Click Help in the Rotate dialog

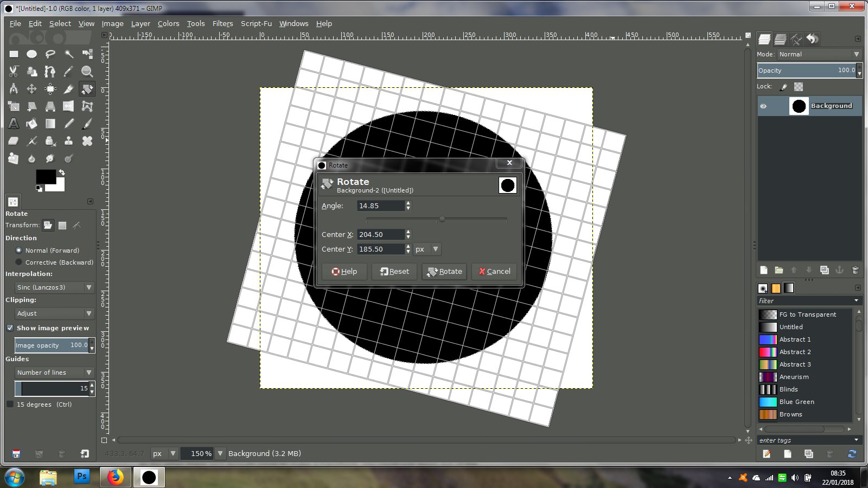(x=344, y=272)
